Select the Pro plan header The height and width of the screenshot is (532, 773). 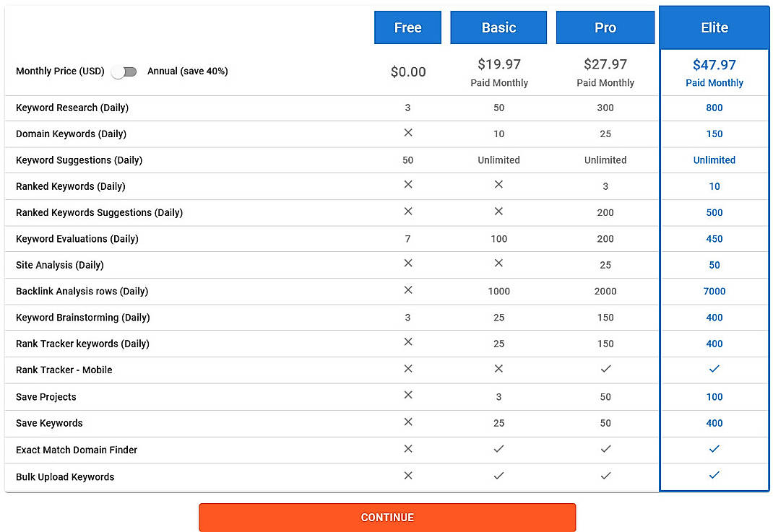(605, 27)
